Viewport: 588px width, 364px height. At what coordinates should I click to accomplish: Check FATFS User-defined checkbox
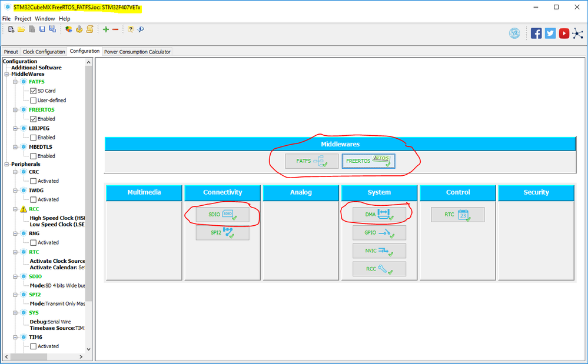pos(34,101)
